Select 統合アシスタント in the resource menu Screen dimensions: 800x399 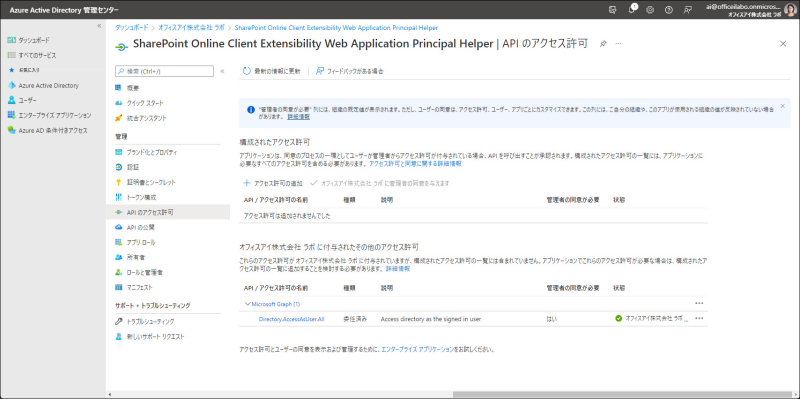point(146,118)
